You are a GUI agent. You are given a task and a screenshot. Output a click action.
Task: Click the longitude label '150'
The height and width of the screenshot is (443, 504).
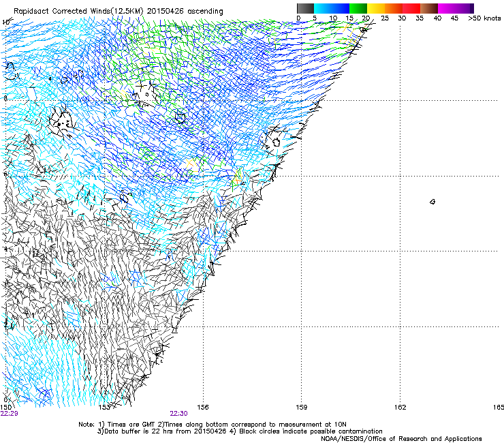[5, 408]
